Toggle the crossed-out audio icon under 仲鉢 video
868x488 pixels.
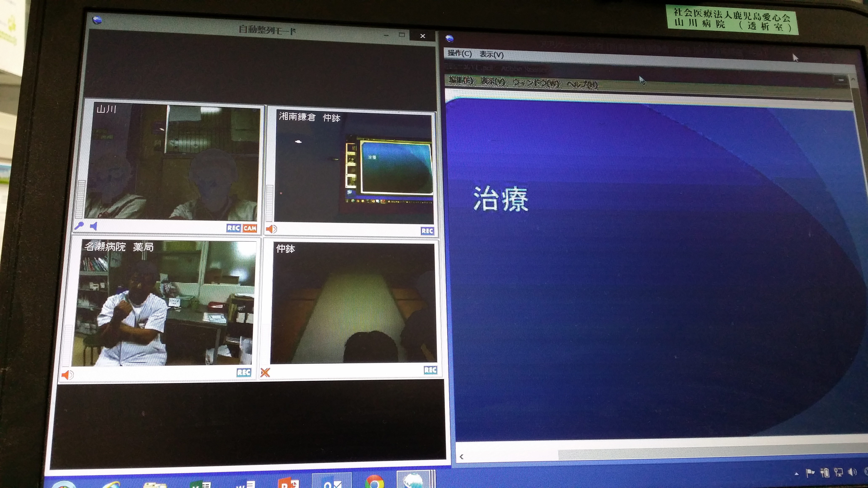tap(265, 372)
